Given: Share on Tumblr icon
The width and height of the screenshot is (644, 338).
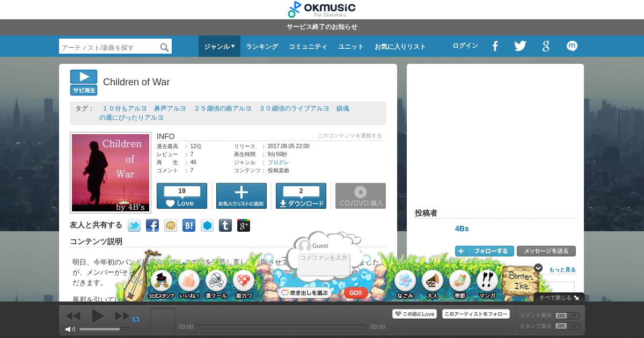Looking at the screenshot, I should pos(225,225).
